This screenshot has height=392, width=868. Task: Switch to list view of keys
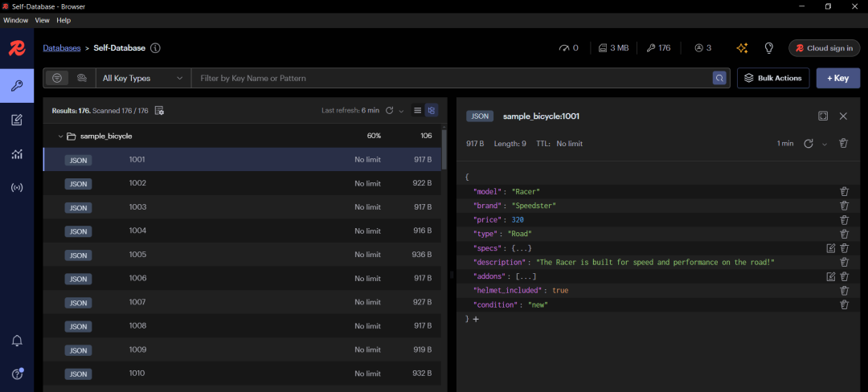[417, 110]
